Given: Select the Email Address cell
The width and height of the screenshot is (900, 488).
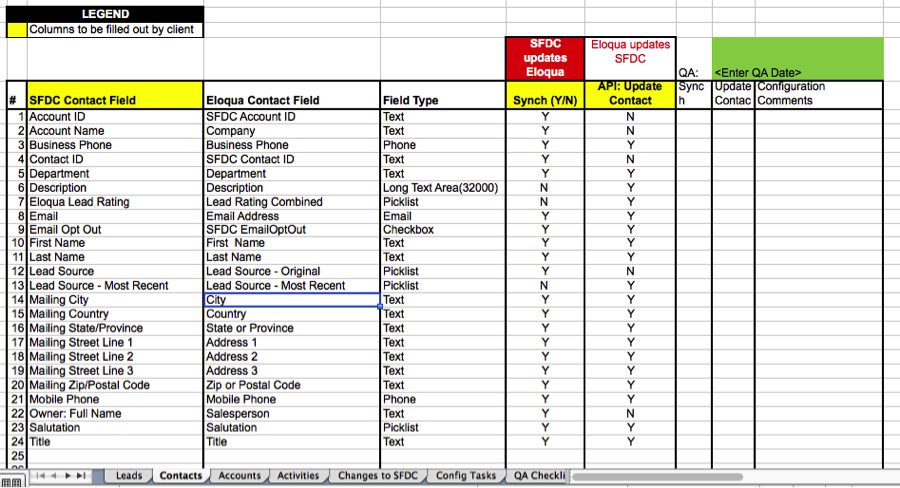Looking at the screenshot, I should pyautogui.click(x=292, y=216).
